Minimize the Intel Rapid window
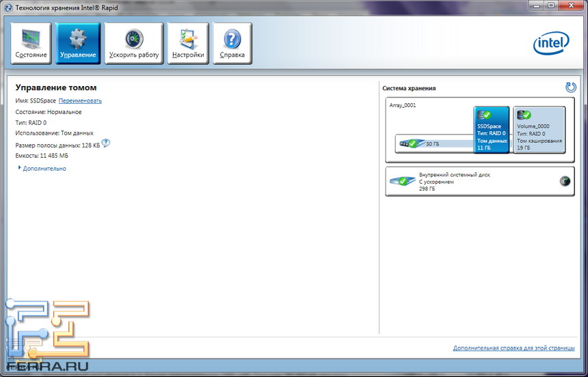Image resolution: width=588 pixels, height=377 pixels. 537,5
